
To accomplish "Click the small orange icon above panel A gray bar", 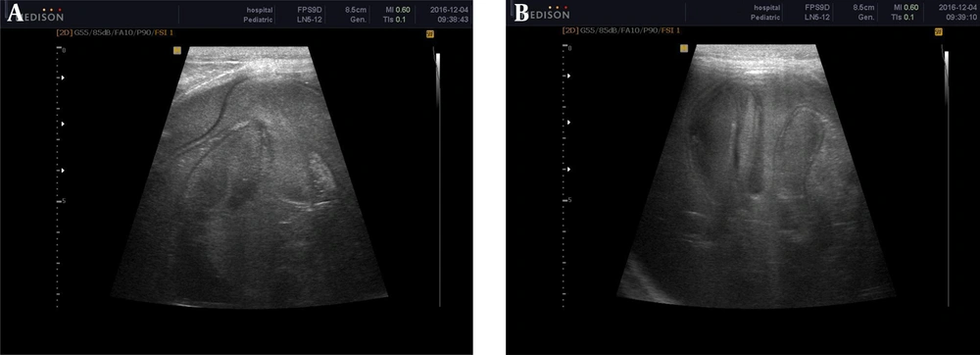I will [429, 35].
